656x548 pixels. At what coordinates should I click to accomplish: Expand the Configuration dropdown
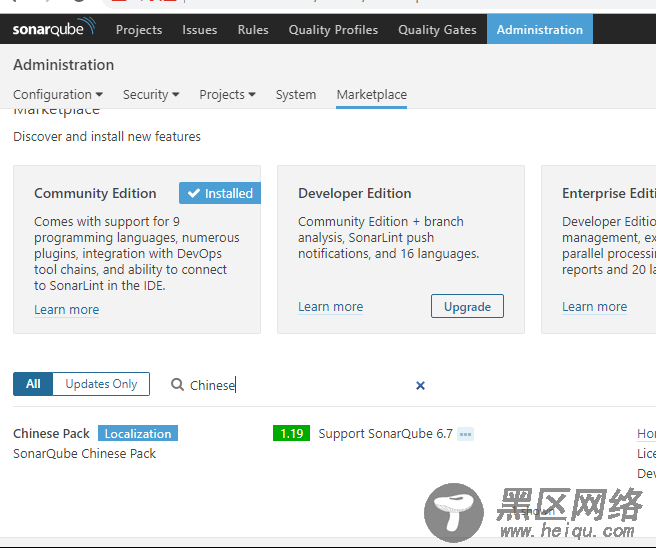click(58, 95)
